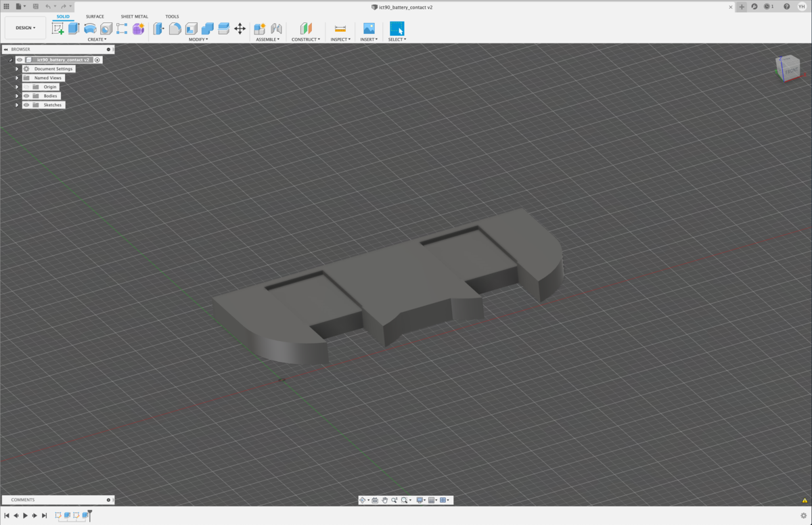Select the Move/Copy tool
Image resolution: width=812 pixels, height=525 pixels.
coord(240,28)
